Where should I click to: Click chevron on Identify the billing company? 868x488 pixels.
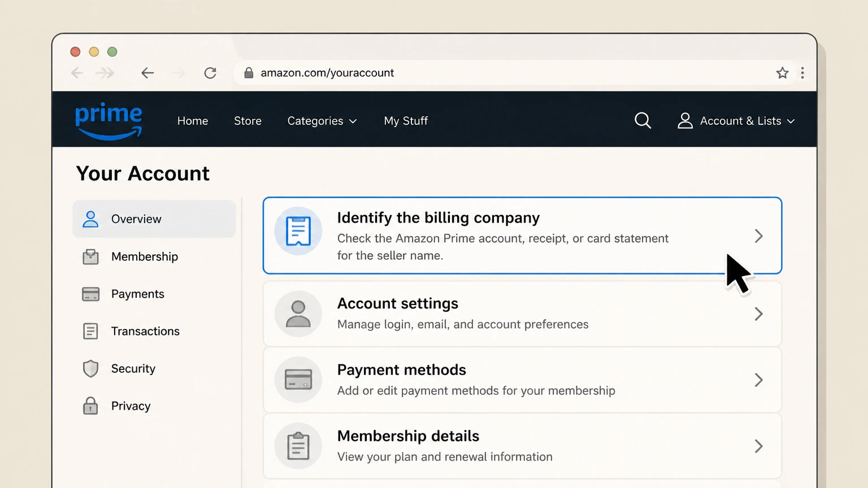pos(759,236)
